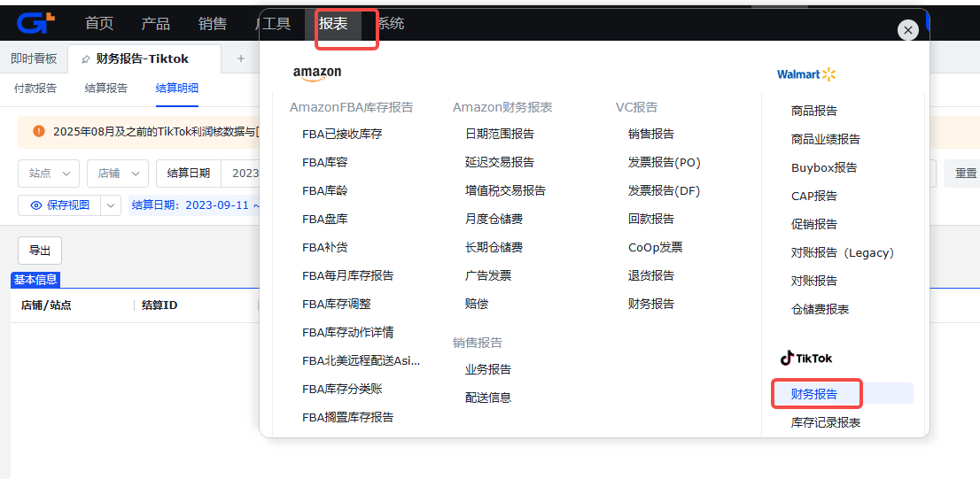Screen dimensions: 980x479
Task: Open the 站点 dropdown
Action: pos(49,173)
